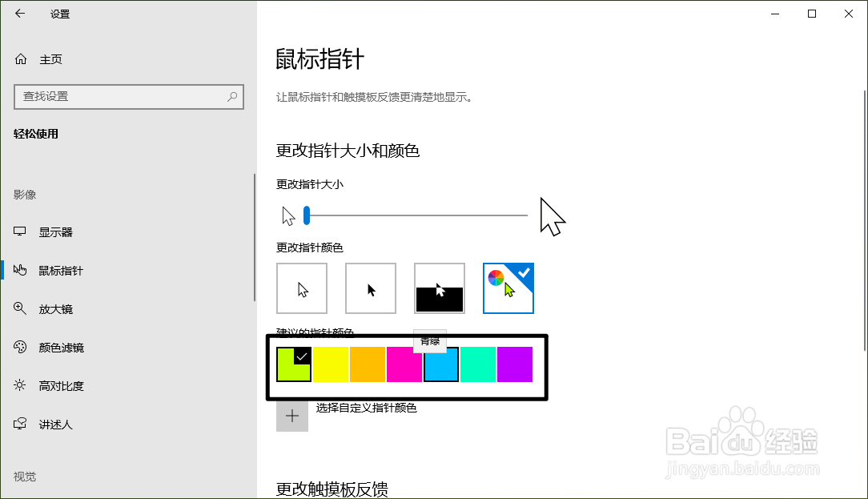Select the turquoise pointer color swatch
868x499 pixels.
[478, 364]
